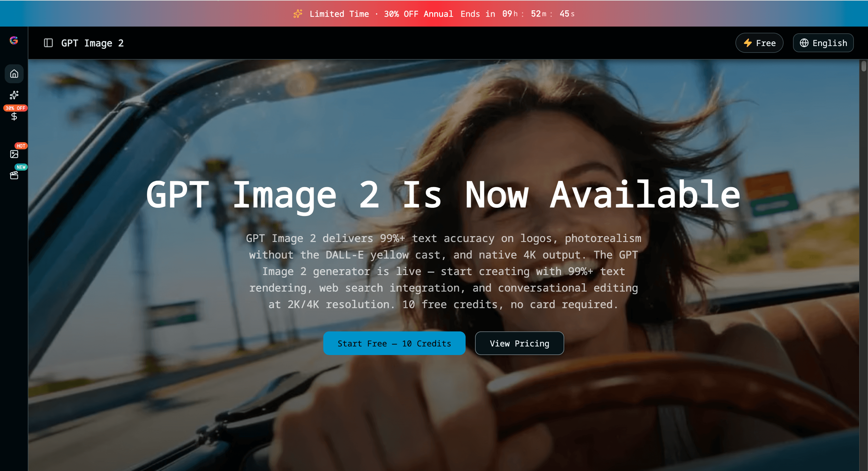
Task: Click the 30% OFF sidebar badge
Action: click(15, 108)
